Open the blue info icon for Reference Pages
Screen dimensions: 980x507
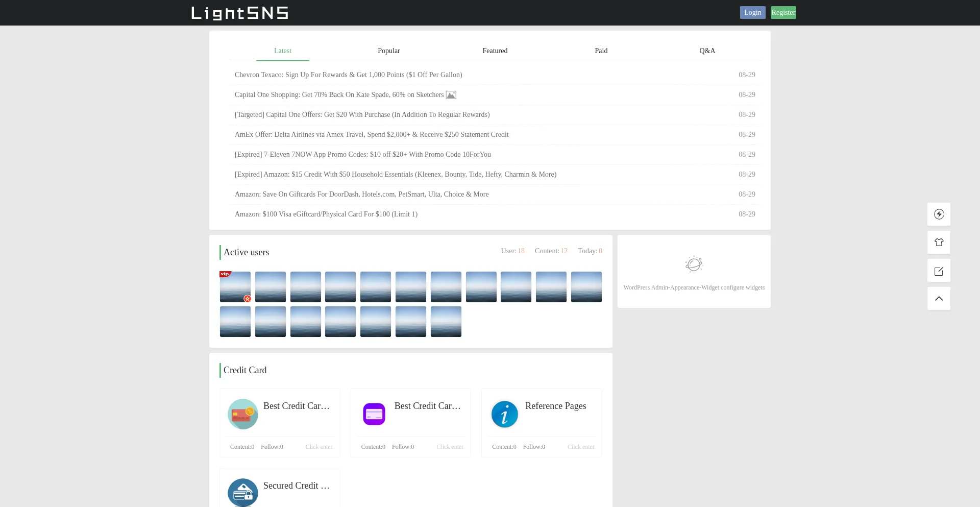[505, 414]
